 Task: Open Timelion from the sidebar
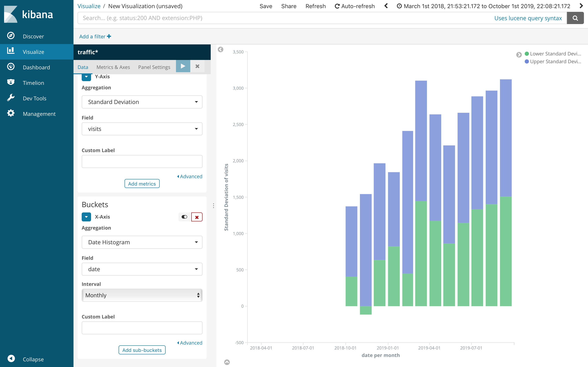[x=33, y=83]
